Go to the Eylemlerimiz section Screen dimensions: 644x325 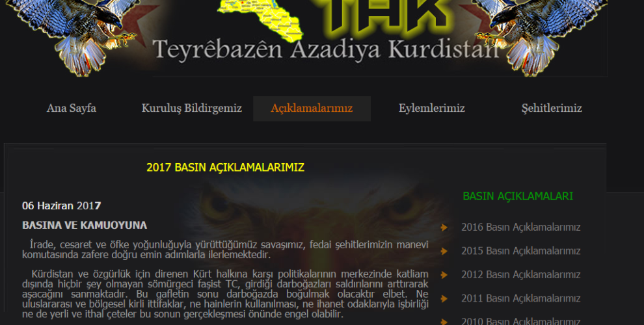pyautogui.click(x=432, y=109)
